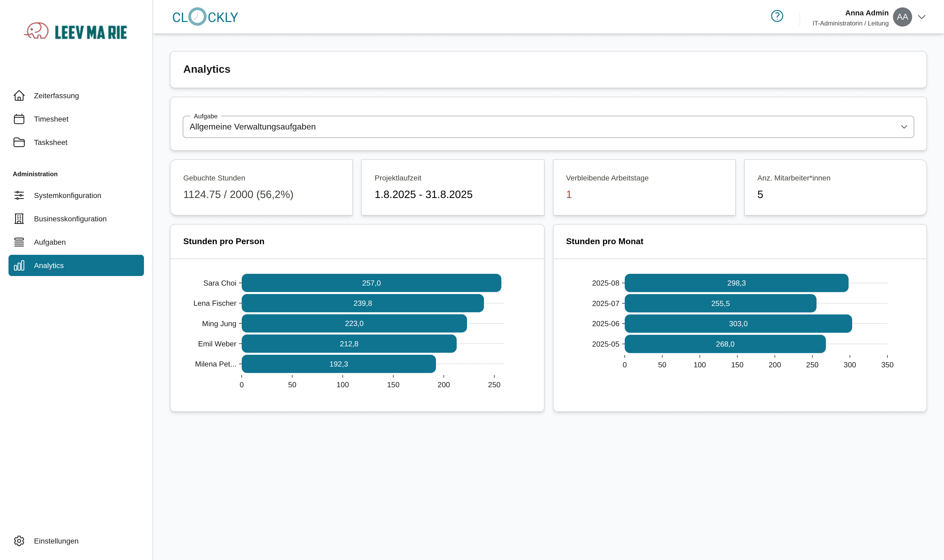The image size is (944, 560).
Task: Click the Tasksheet folder icon
Action: coord(19,142)
